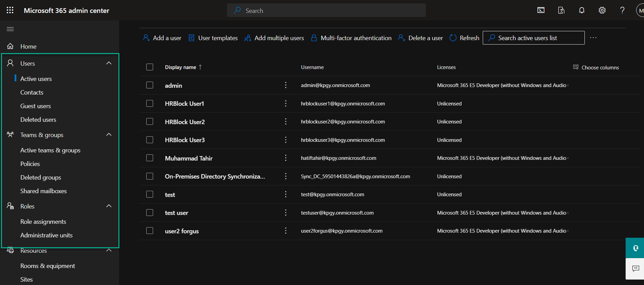Go to Administrative units
The width and height of the screenshot is (644, 285).
46,235
